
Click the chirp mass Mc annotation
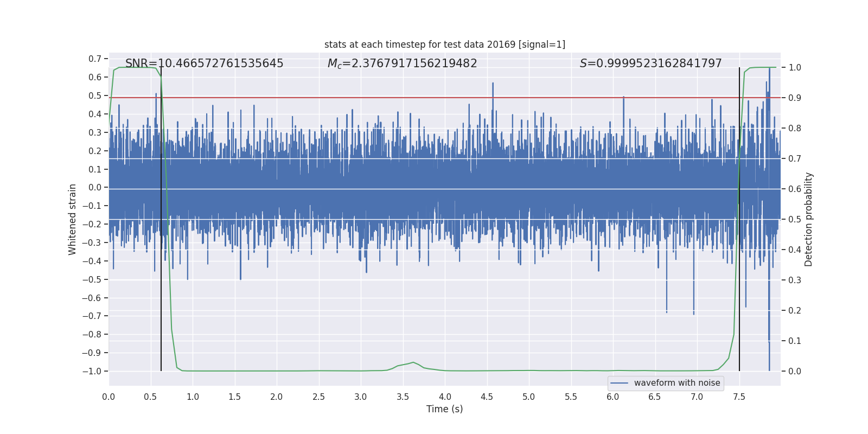pyautogui.click(x=402, y=63)
